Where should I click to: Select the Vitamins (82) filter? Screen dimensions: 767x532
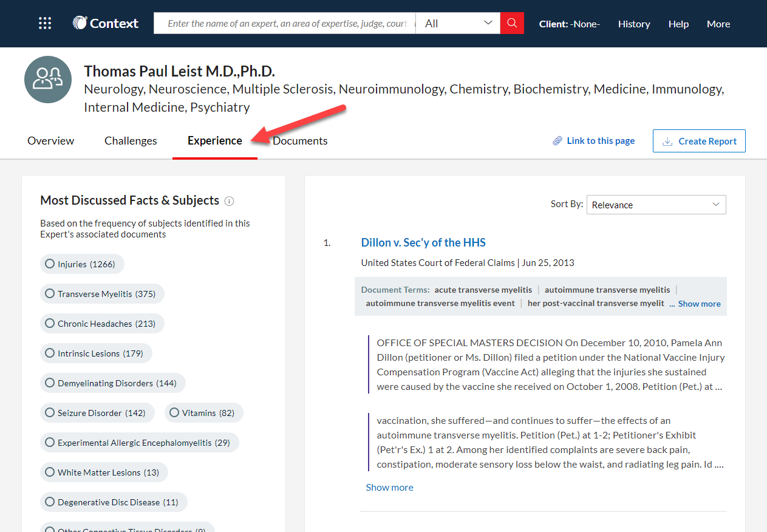[203, 413]
